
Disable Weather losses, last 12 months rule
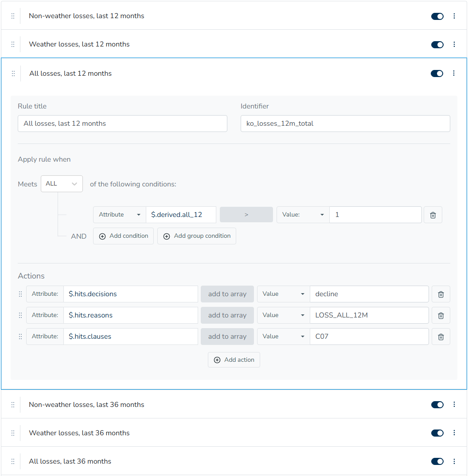(437, 45)
